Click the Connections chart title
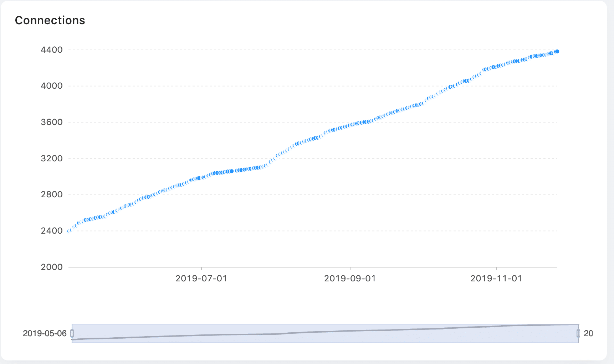 [x=50, y=20]
